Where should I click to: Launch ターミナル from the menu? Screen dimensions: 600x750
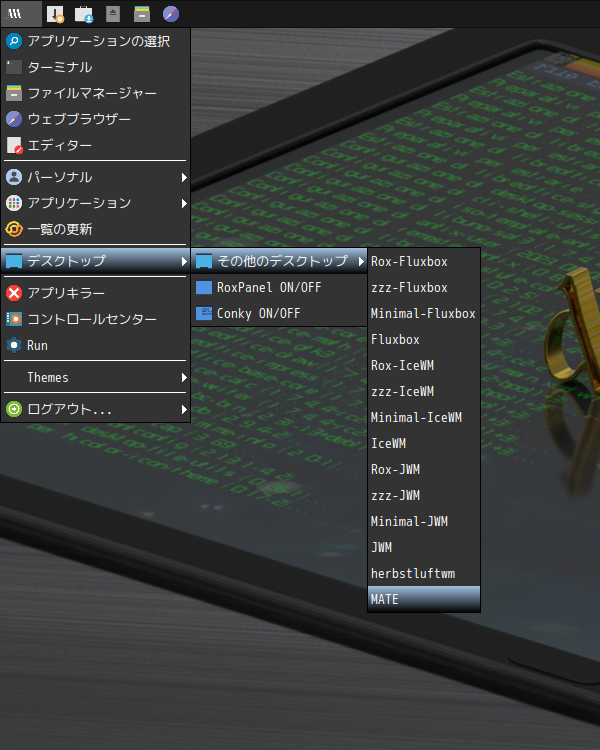pos(96,67)
